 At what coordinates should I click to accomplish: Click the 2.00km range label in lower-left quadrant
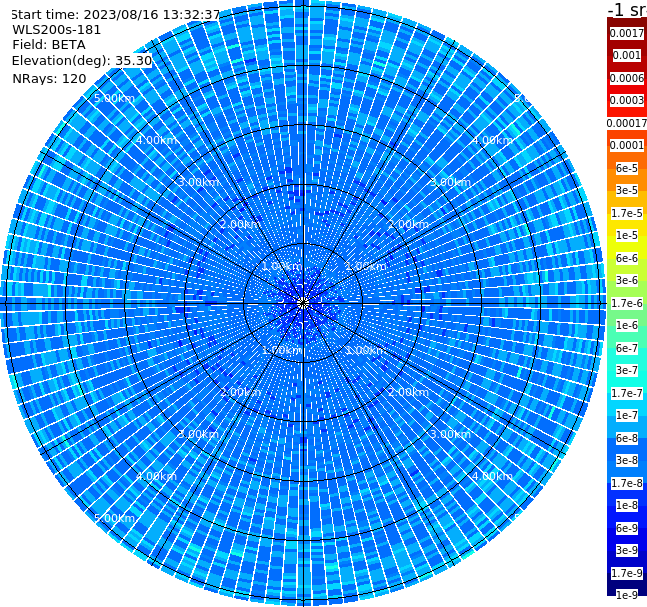240,392
